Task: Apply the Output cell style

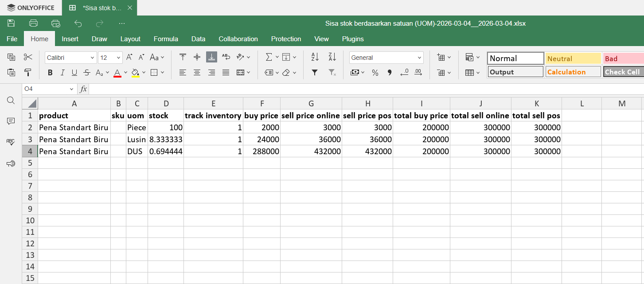Action: tap(515, 72)
